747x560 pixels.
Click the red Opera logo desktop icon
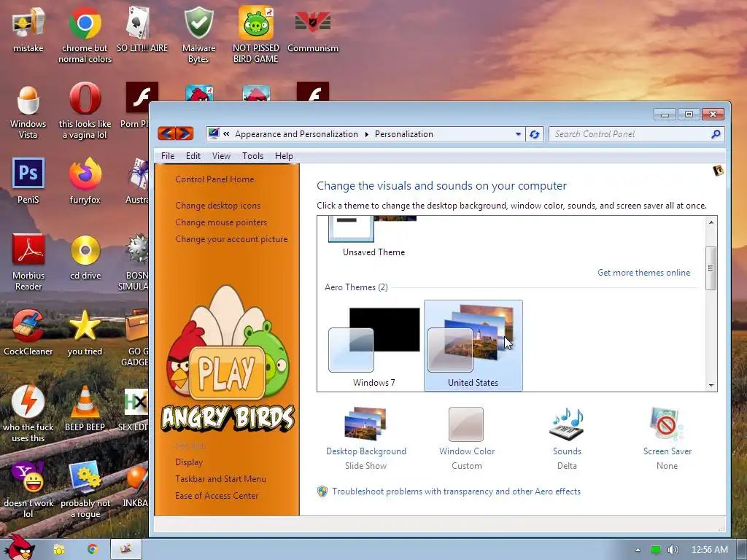[85, 99]
